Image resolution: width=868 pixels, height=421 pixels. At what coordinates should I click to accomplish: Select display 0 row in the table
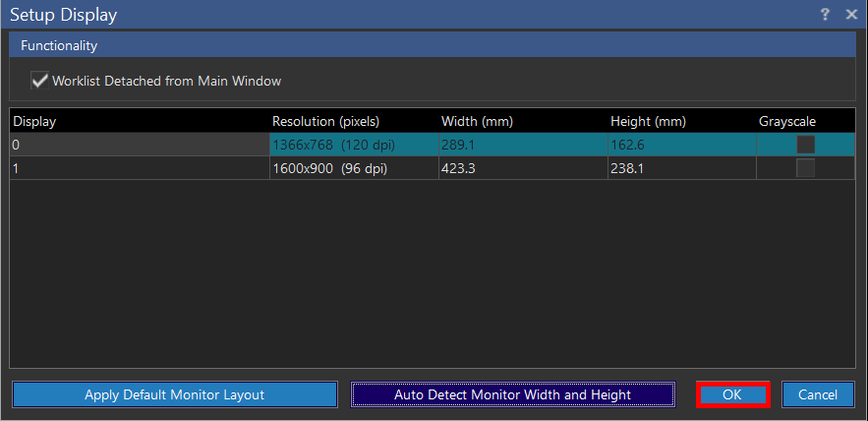[x=138, y=145]
